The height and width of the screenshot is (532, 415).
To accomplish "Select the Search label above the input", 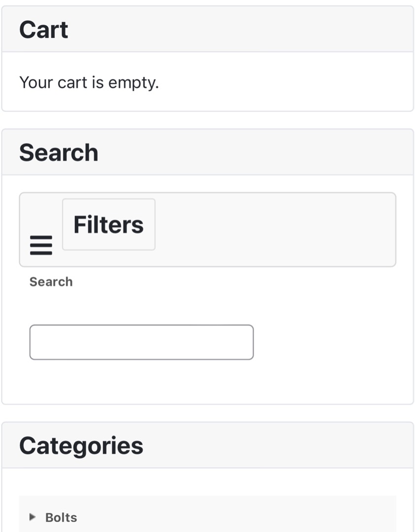I will [x=51, y=282].
